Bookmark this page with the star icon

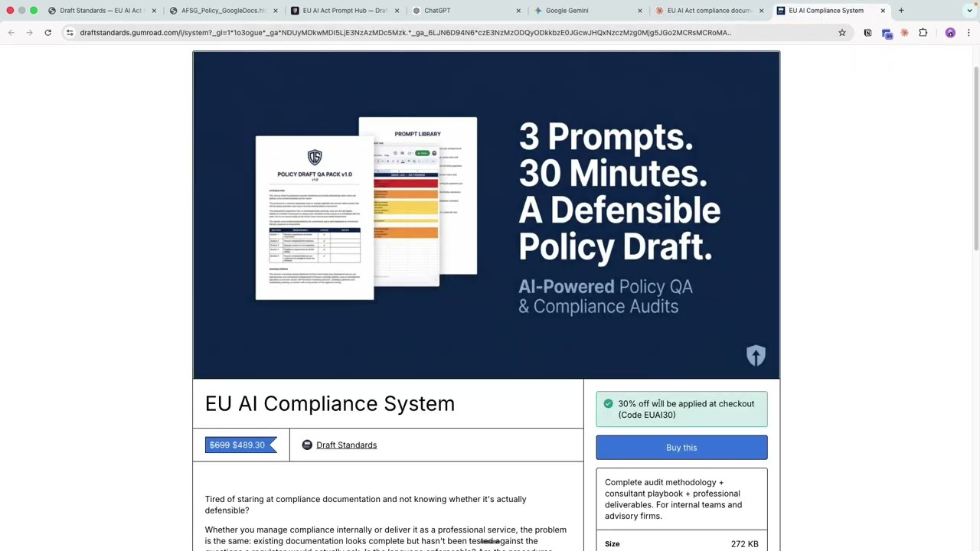point(842,33)
